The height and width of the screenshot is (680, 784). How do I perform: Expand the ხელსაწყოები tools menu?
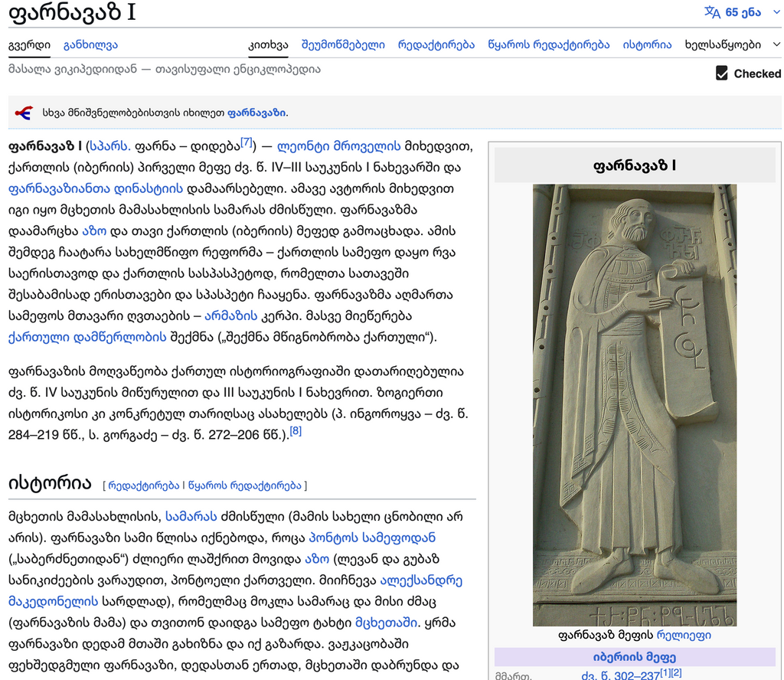(x=732, y=44)
